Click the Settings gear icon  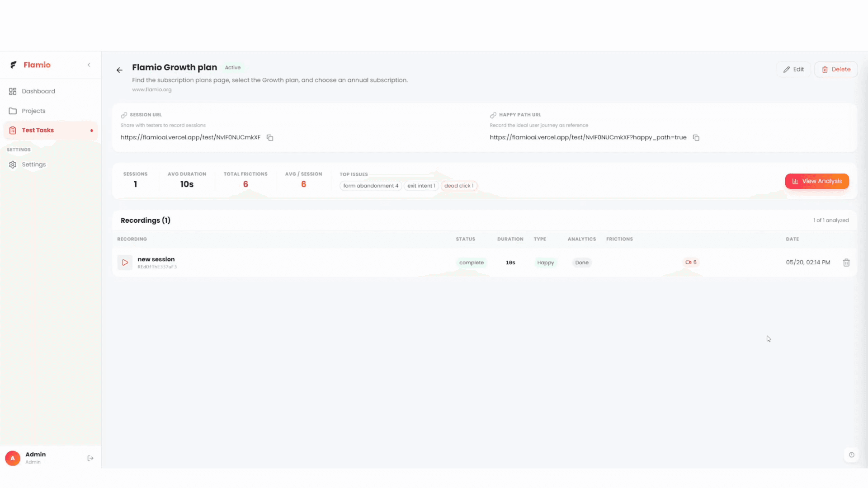(x=13, y=164)
